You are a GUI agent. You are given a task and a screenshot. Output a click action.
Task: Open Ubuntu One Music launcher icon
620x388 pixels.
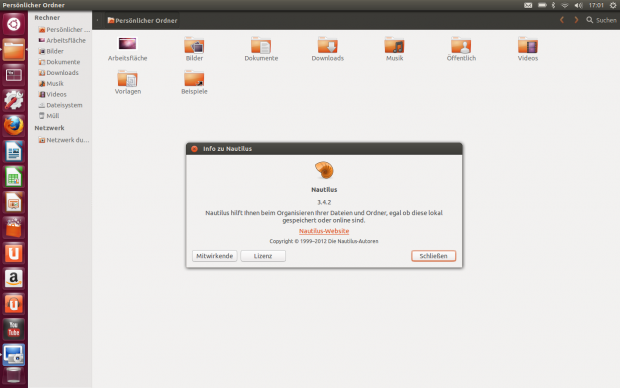pyautogui.click(x=14, y=304)
